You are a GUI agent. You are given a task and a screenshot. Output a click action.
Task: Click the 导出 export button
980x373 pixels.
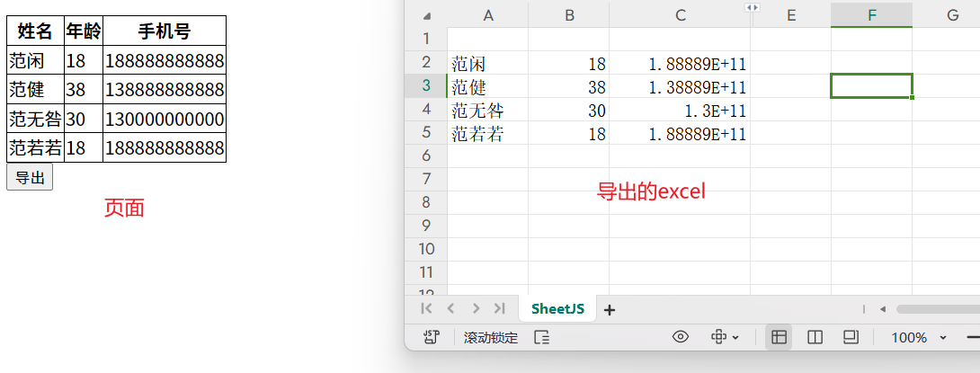(30, 177)
